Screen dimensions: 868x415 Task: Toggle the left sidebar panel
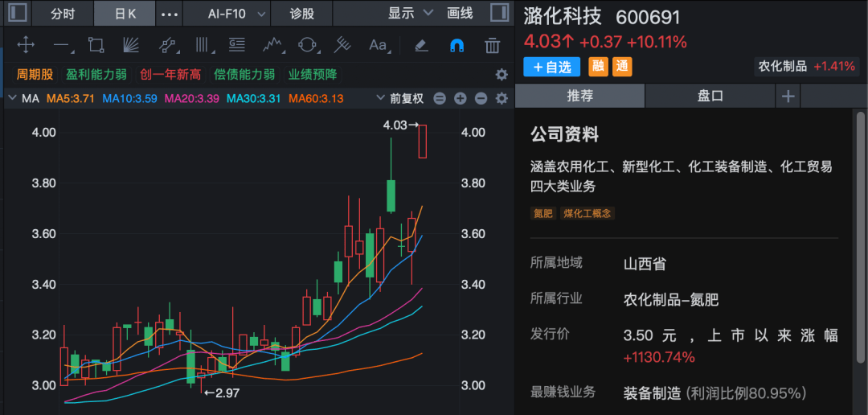click(x=17, y=13)
